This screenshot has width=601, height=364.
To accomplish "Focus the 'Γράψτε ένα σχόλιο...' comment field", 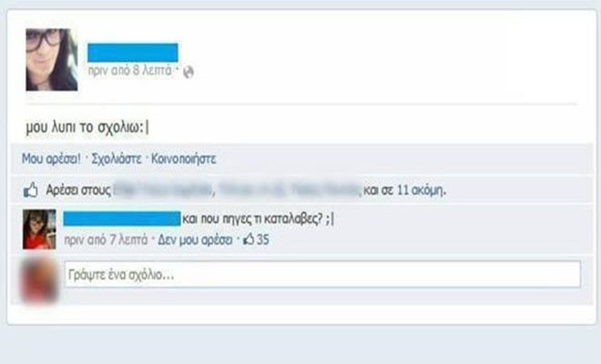I will coord(322,274).
